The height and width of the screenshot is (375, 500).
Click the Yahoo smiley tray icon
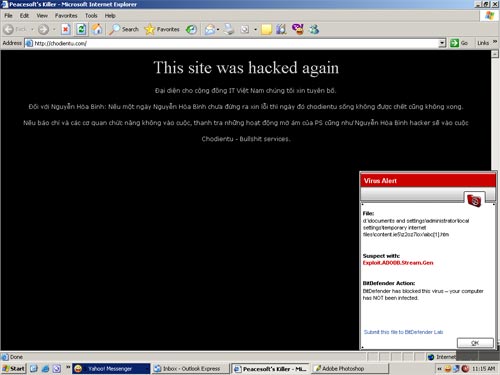click(448, 368)
